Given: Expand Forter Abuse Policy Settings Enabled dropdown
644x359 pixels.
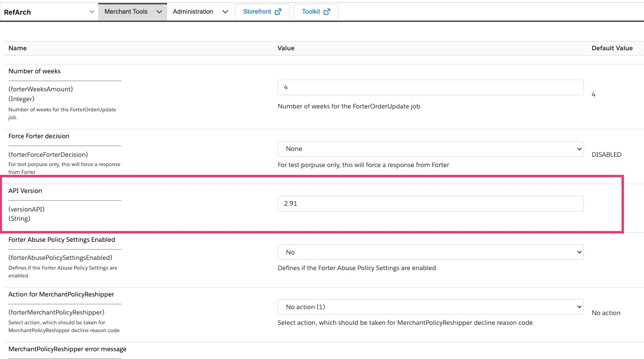Looking at the screenshot, I should click(430, 252).
